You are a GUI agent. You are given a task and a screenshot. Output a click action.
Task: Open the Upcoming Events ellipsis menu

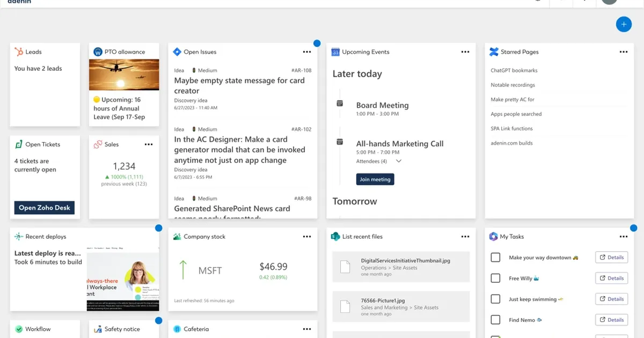(x=465, y=52)
